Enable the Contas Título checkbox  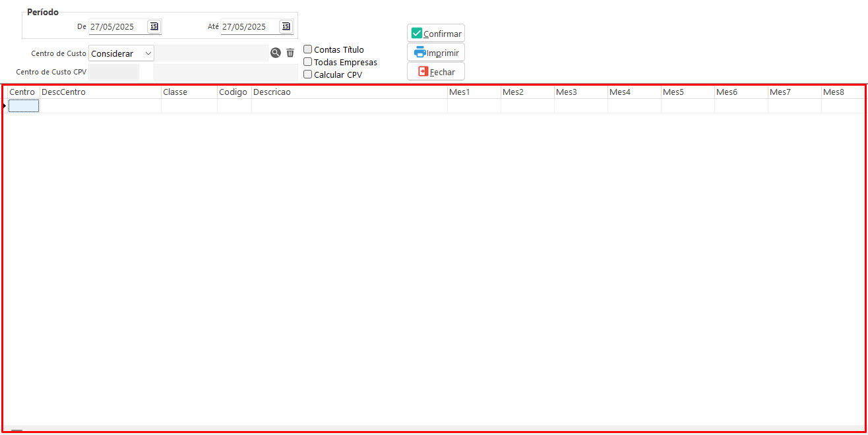click(x=308, y=49)
